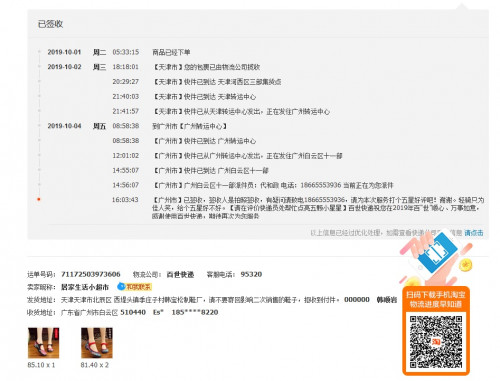
Task: Click the phone scanning illustration icon
Action: click(x=435, y=257)
